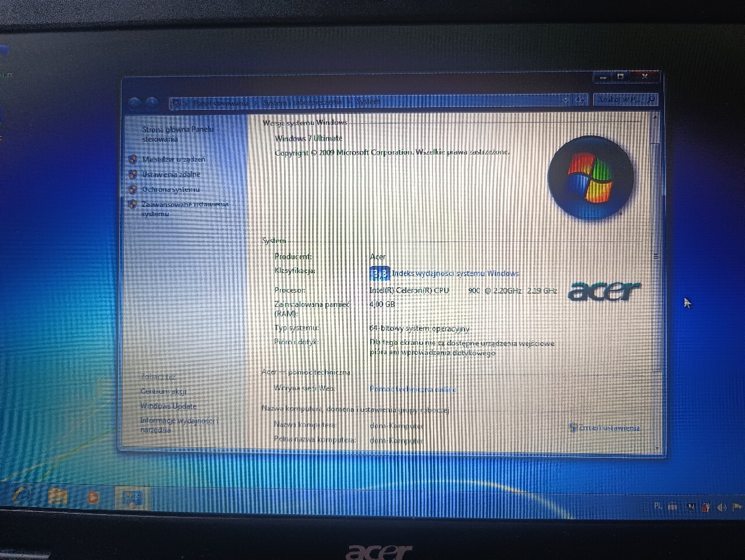
Task: Open the address bar history dropdown
Action: [x=565, y=101]
